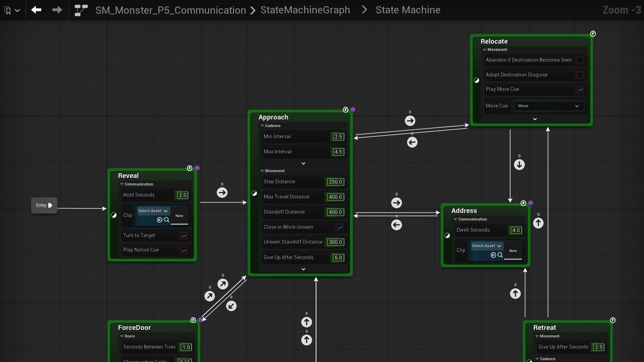The image size is (644, 362).
Task: Select the Approach to Address transition icon
Action: [396, 203]
